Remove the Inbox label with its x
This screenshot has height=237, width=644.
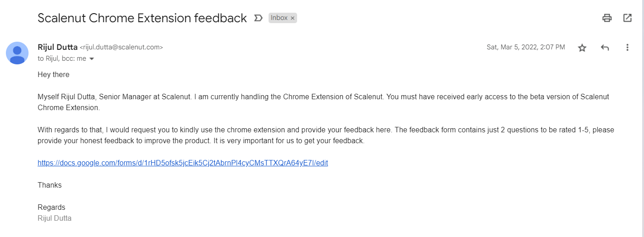pyautogui.click(x=293, y=18)
